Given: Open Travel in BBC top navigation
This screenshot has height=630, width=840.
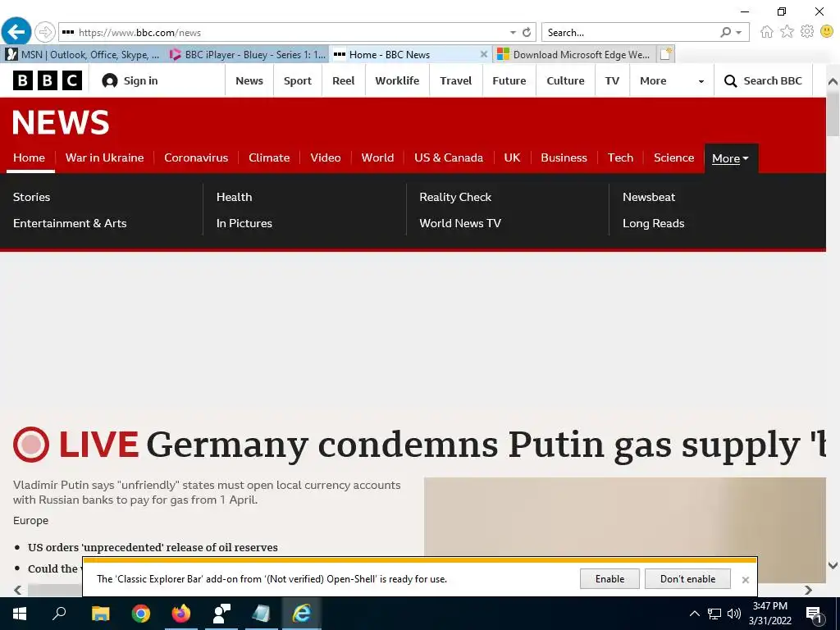Looking at the screenshot, I should 456,81.
